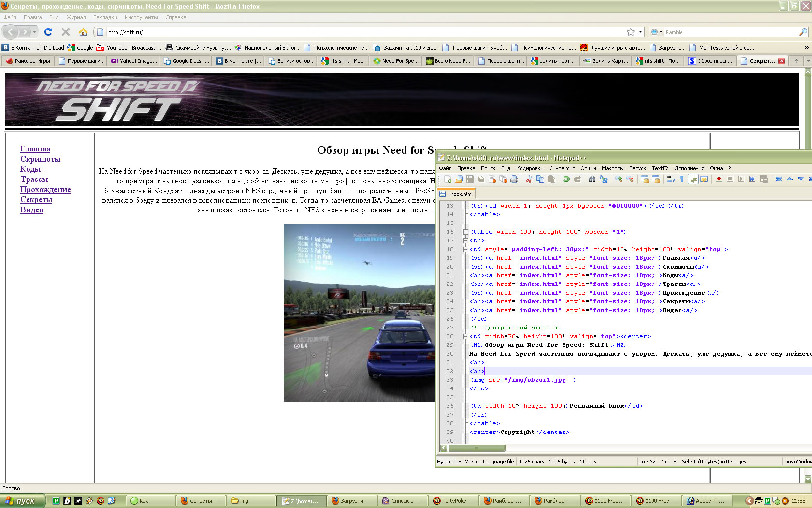812x508 pixels.
Task: Open the back/forward history dropdown arrow
Action: (x=34, y=32)
